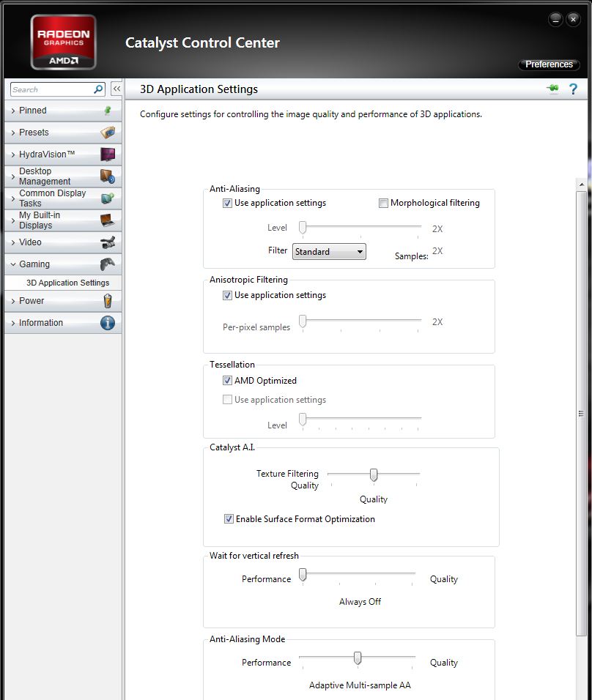Viewport: 592px width, 700px height.
Task: Open help with the question mark icon
Action: (573, 89)
